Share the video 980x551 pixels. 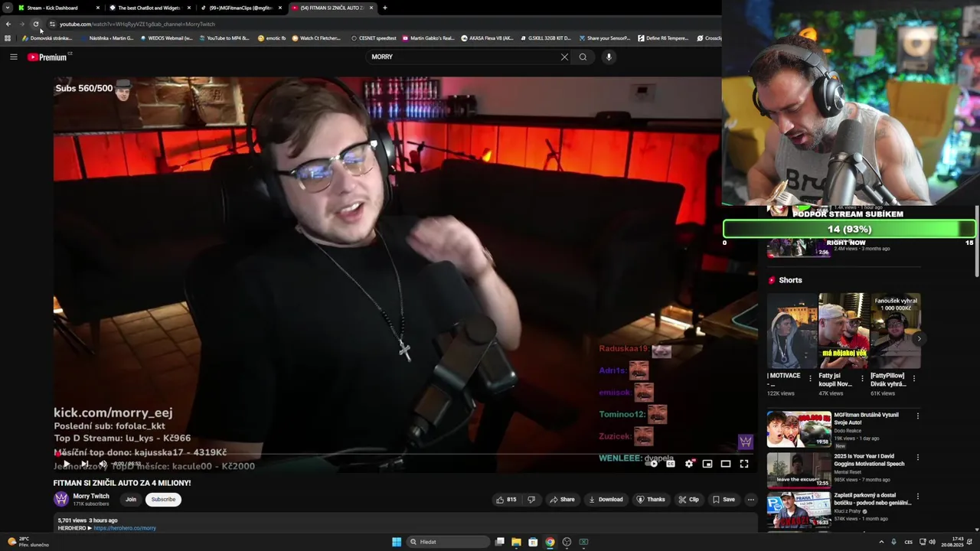(562, 500)
